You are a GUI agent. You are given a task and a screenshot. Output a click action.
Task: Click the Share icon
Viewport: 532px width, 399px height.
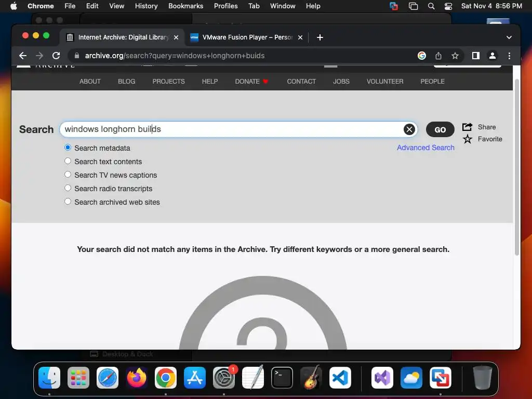[467, 127]
